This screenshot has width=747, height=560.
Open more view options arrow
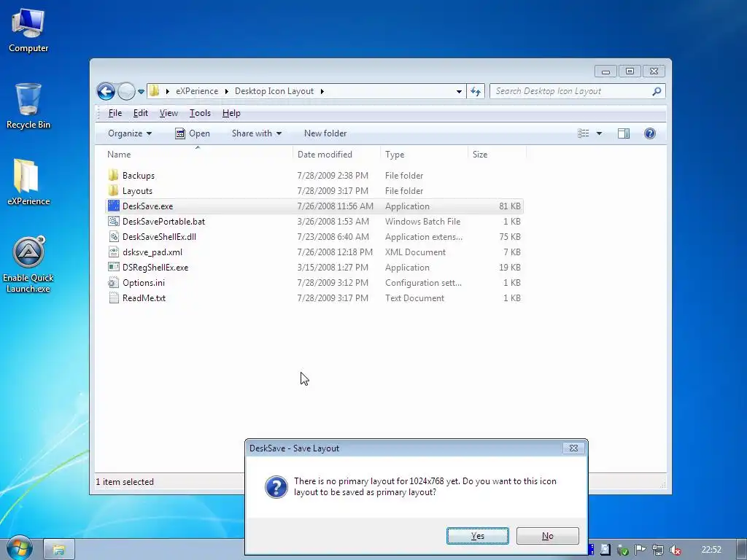pos(599,133)
